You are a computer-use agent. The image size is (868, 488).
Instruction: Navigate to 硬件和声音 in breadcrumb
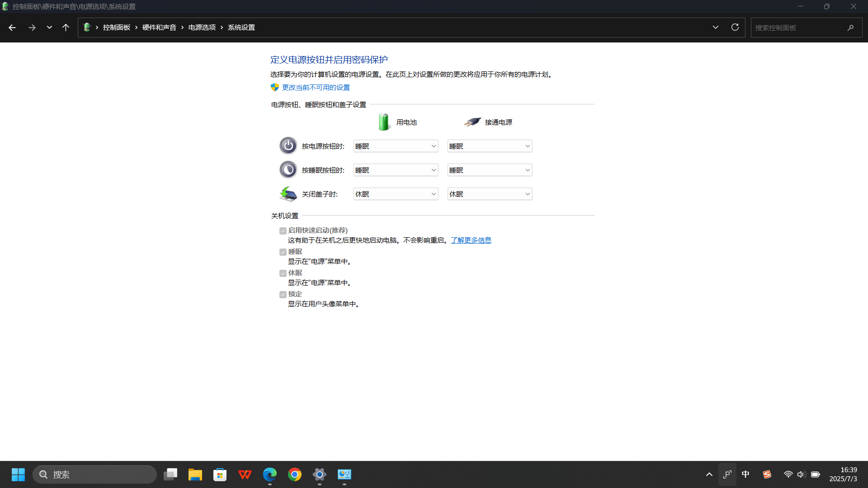pyautogui.click(x=159, y=28)
